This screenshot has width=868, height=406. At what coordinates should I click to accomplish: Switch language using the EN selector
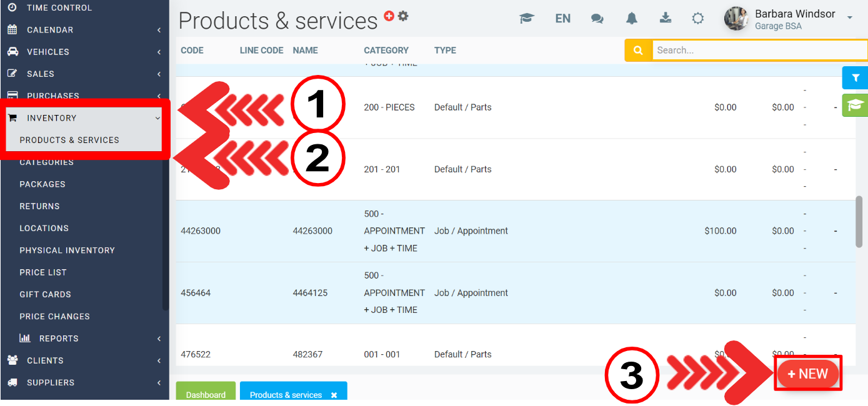coord(562,19)
